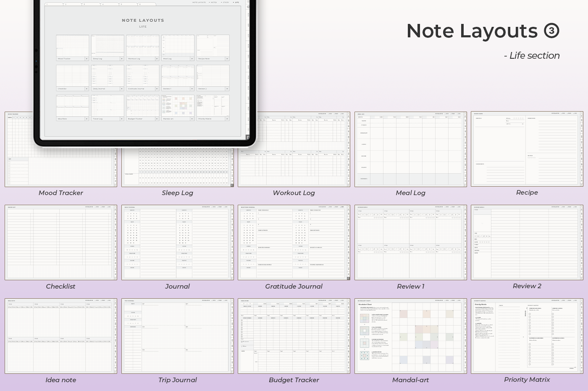This screenshot has width=588, height=391.
Task: Click the arrow icon beside Gratitude Journal
Action: pos(157,89)
